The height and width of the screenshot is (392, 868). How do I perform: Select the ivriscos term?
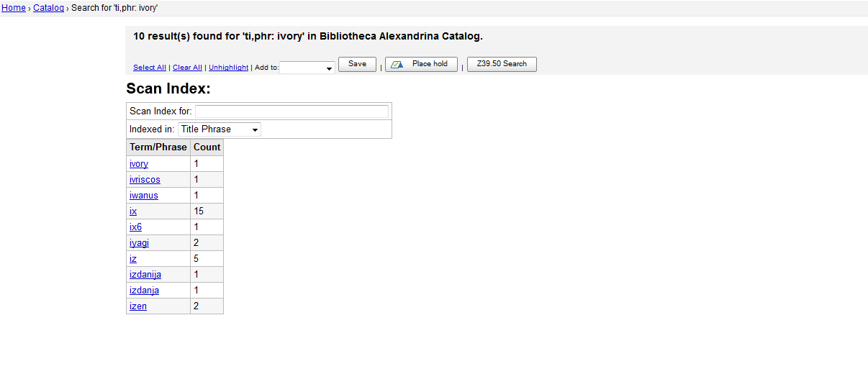(145, 180)
